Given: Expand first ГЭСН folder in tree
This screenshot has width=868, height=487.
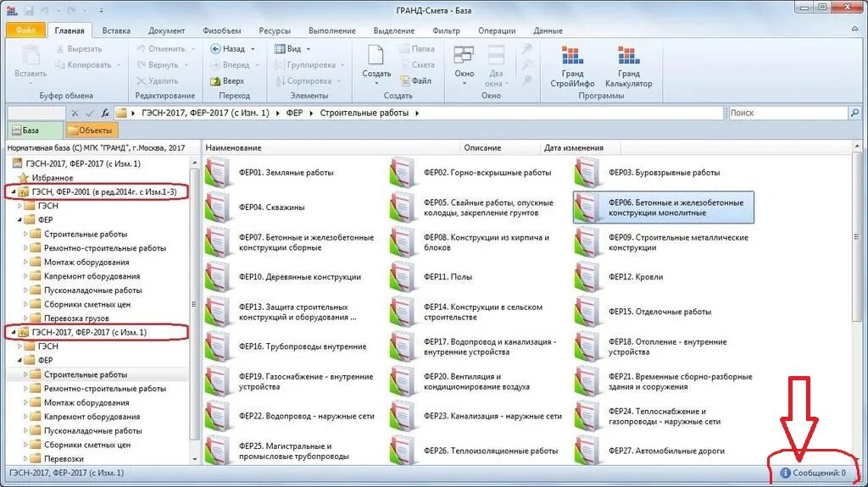Looking at the screenshot, I should click(20, 206).
